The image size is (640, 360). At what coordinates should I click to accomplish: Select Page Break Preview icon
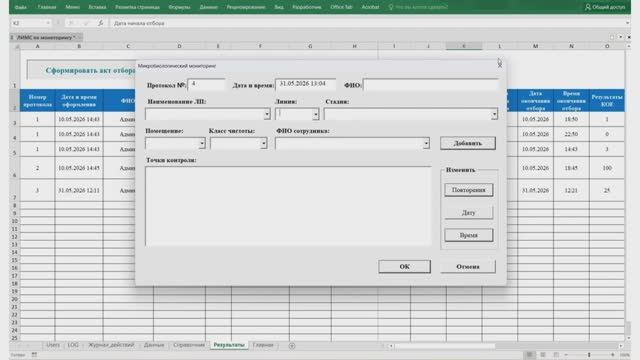pos(556,355)
